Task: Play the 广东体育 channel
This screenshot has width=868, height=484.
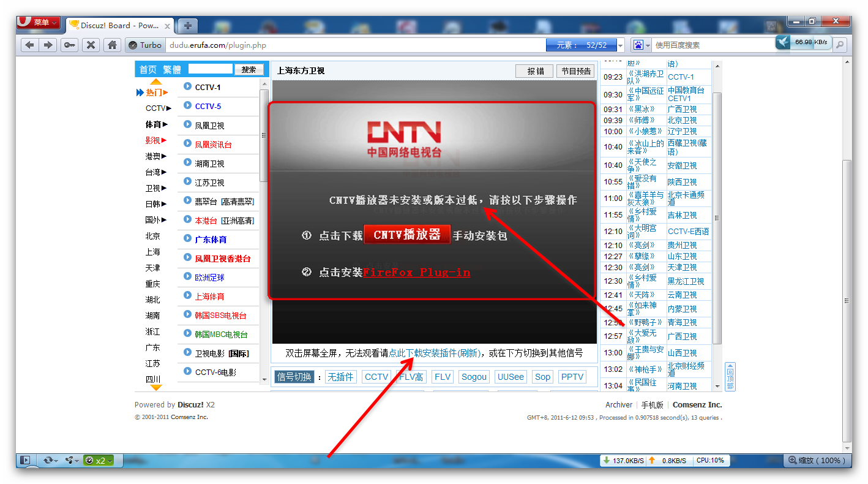Action: 211,240
